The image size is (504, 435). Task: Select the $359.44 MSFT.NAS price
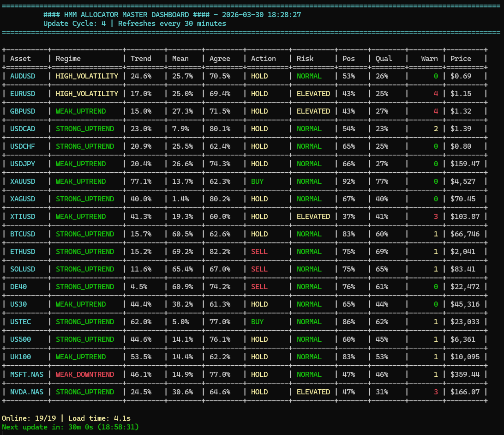point(465,374)
